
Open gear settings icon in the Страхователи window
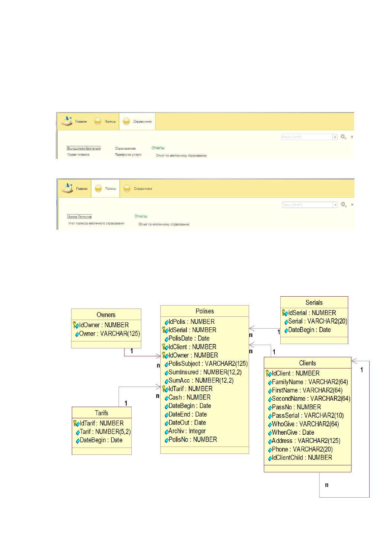343,137
